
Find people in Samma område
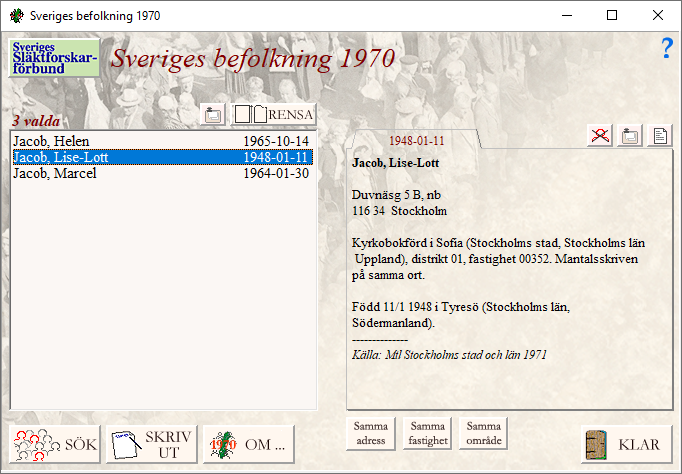click(484, 433)
